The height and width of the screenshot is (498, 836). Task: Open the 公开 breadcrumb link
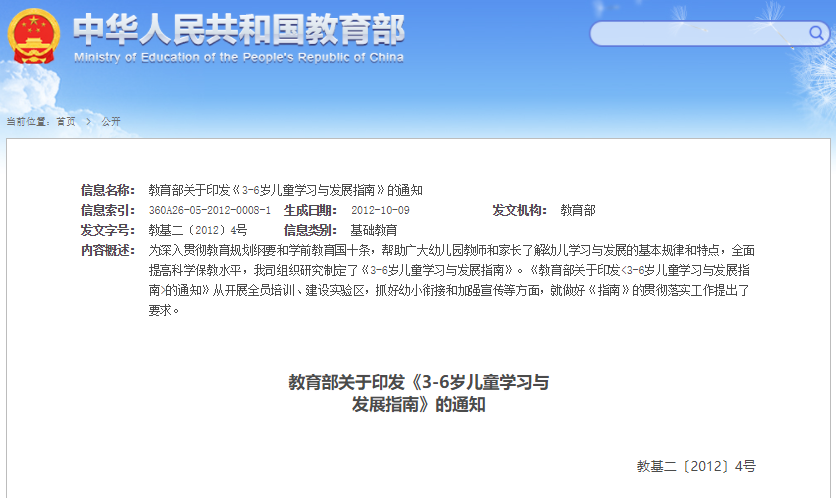click(x=111, y=122)
